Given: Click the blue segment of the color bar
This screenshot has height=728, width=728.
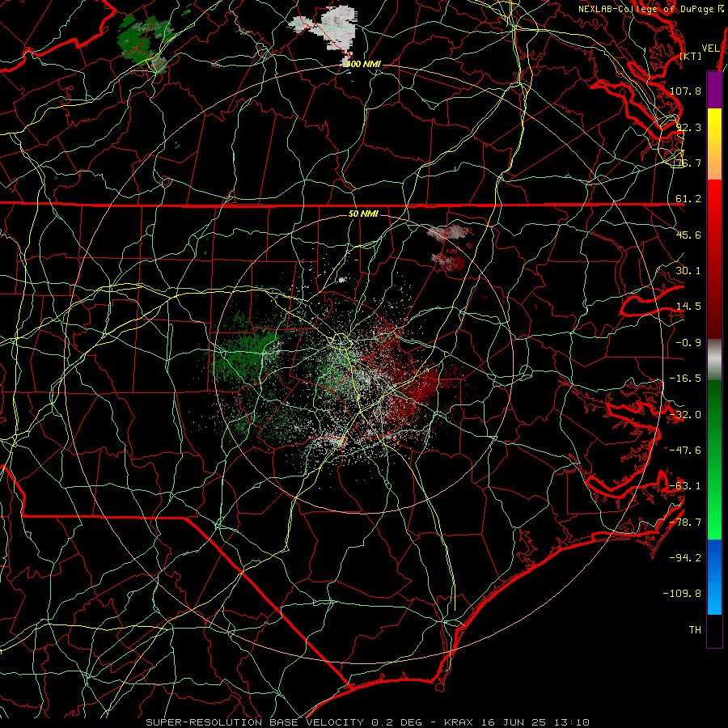Looking at the screenshot, I should (714, 577).
